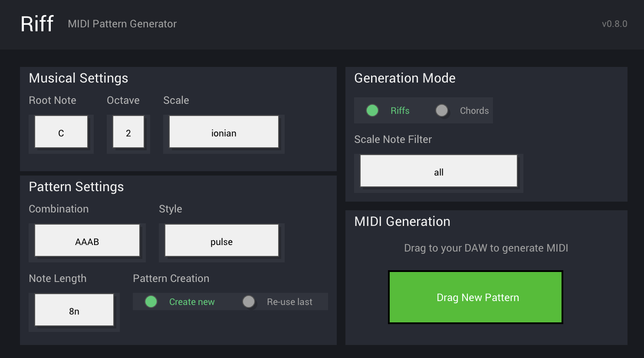Screen dimensions: 644x358
Task: Open the Note Length dropdown showing 8n
Action: click(x=74, y=310)
